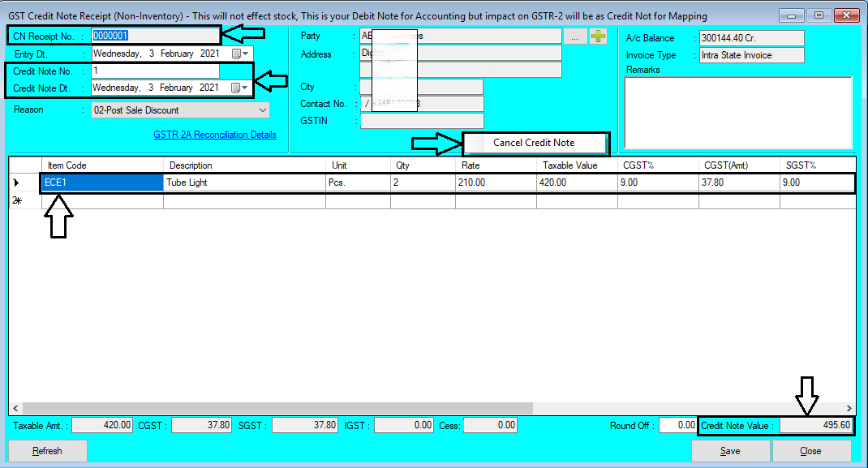The height and width of the screenshot is (468, 868).
Task: Add a new party using green plus icon
Action: tap(599, 35)
